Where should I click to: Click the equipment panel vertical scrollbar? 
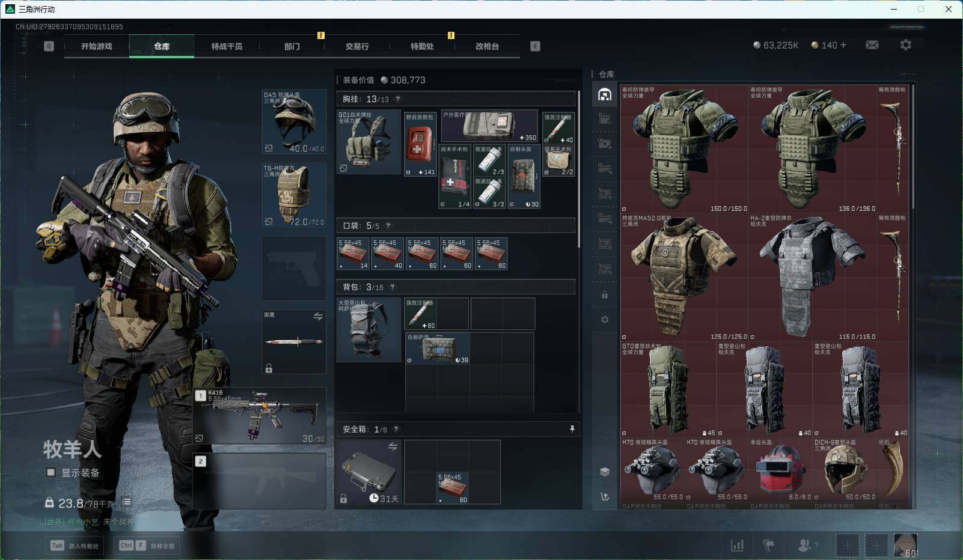579,169
